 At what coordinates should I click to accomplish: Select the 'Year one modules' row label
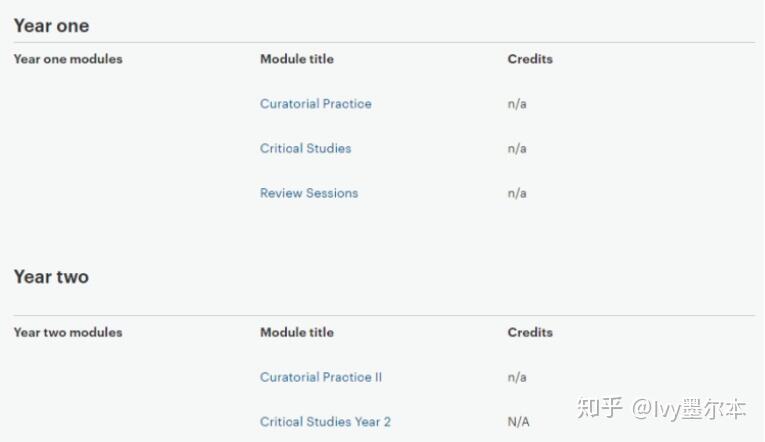tap(68, 59)
